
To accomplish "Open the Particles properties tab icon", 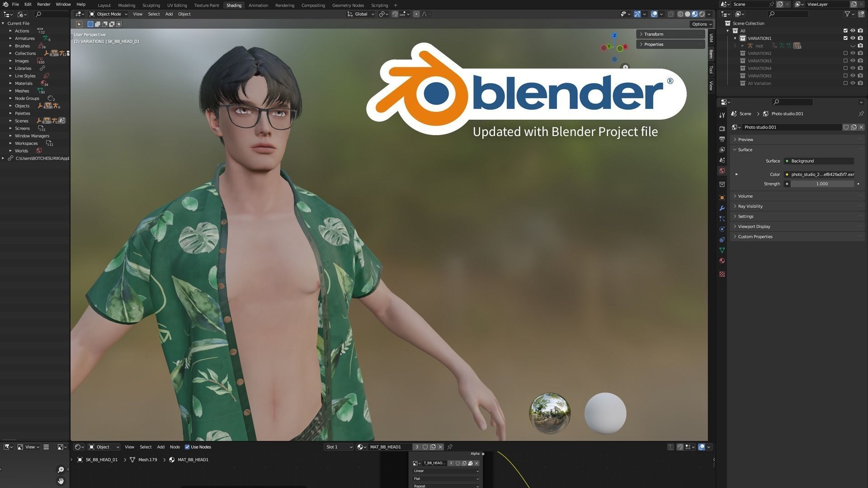I will (x=722, y=219).
